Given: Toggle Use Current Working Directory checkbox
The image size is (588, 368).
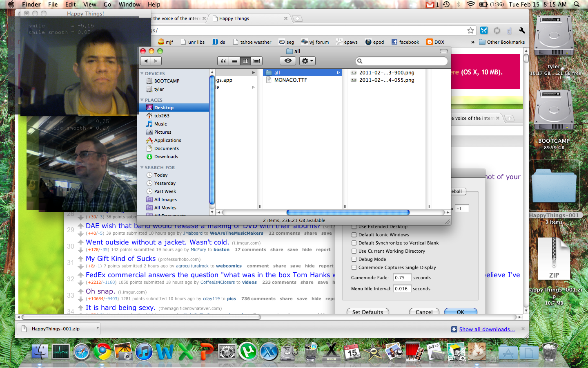Looking at the screenshot, I should coord(354,251).
